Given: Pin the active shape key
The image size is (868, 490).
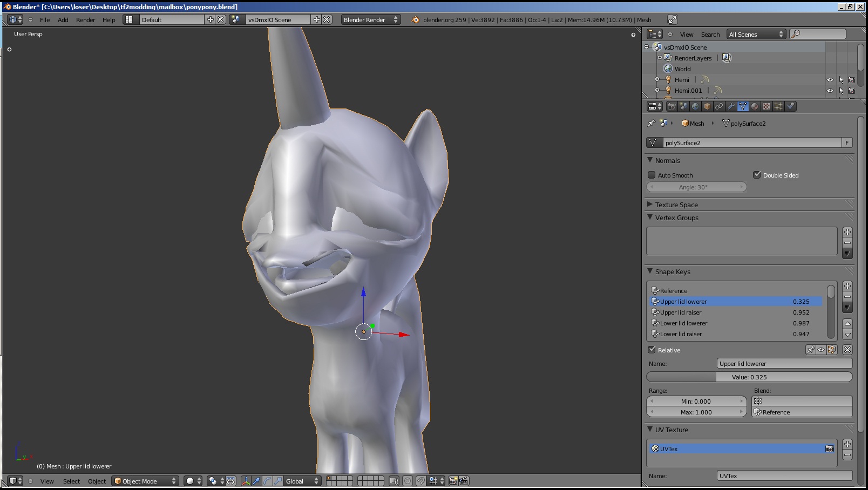Looking at the screenshot, I should click(810, 350).
